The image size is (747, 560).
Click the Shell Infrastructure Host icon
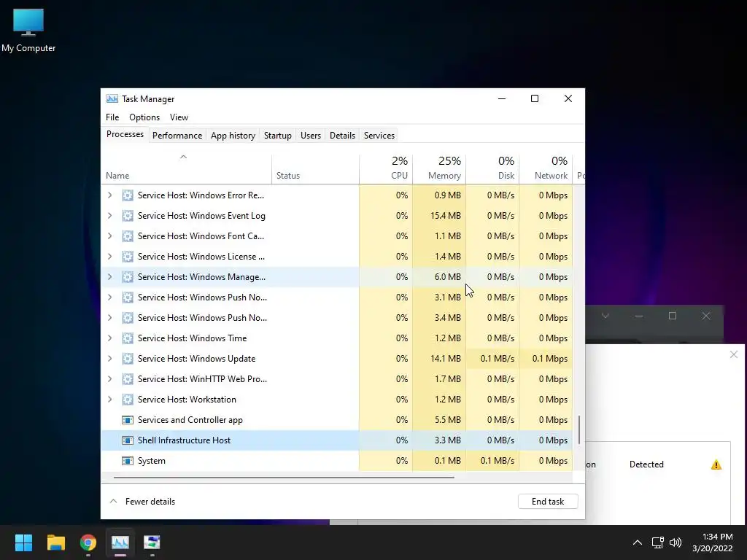pyautogui.click(x=127, y=440)
